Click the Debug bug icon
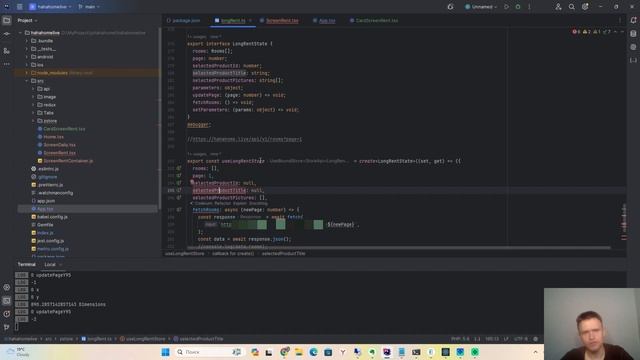The height and width of the screenshot is (360, 640). pyautogui.click(x=518, y=7)
